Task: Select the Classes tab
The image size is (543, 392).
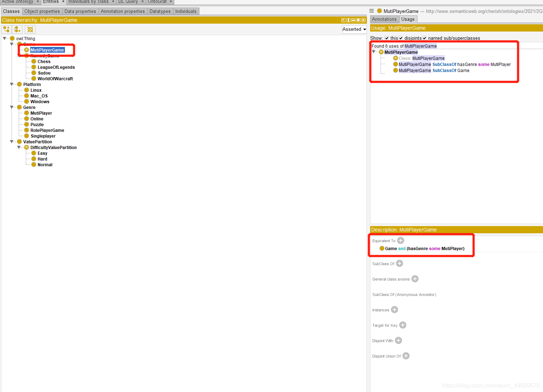Action: (11, 11)
